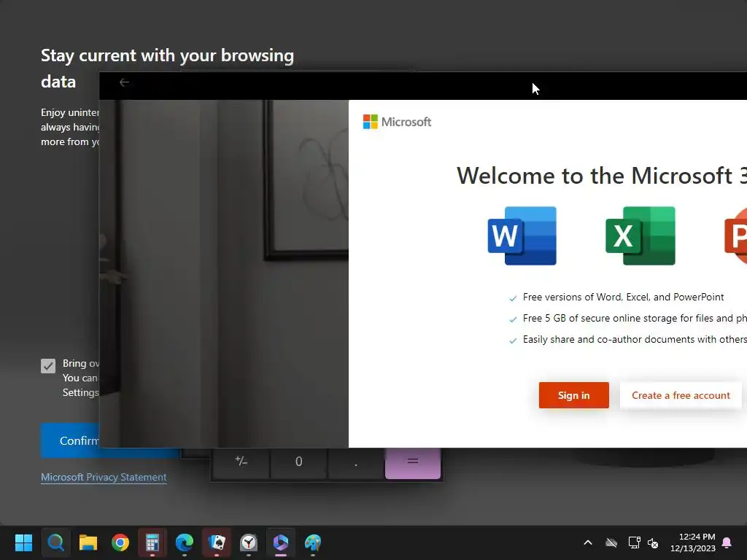Click 'Free versions of Word, Excel, and PowerPoint' text
This screenshot has height=560, width=747.
point(623,297)
